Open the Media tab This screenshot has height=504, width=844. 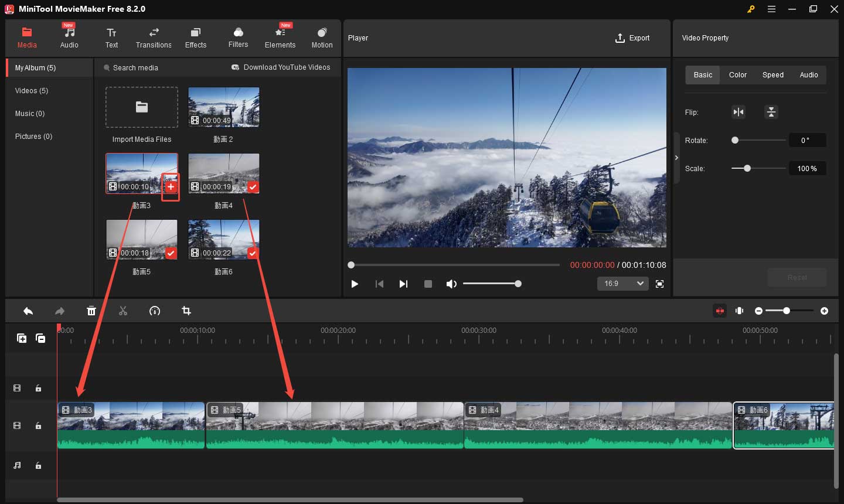[27, 38]
